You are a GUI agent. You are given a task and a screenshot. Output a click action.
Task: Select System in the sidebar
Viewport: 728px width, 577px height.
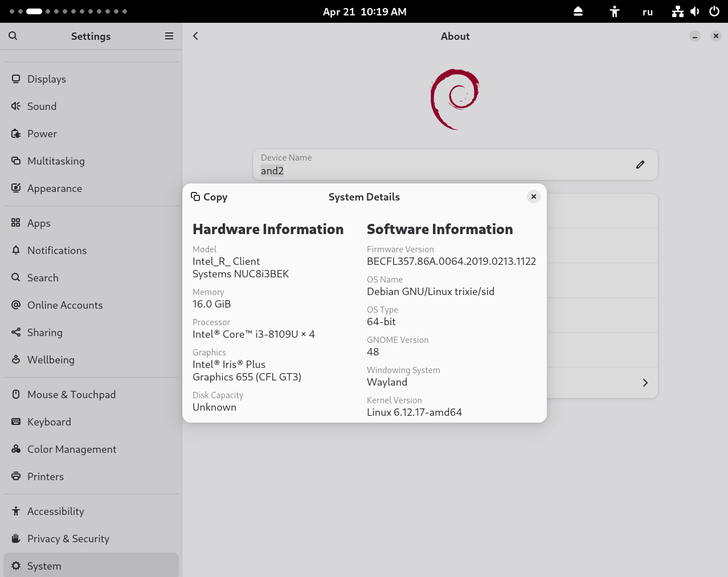click(x=91, y=566)
